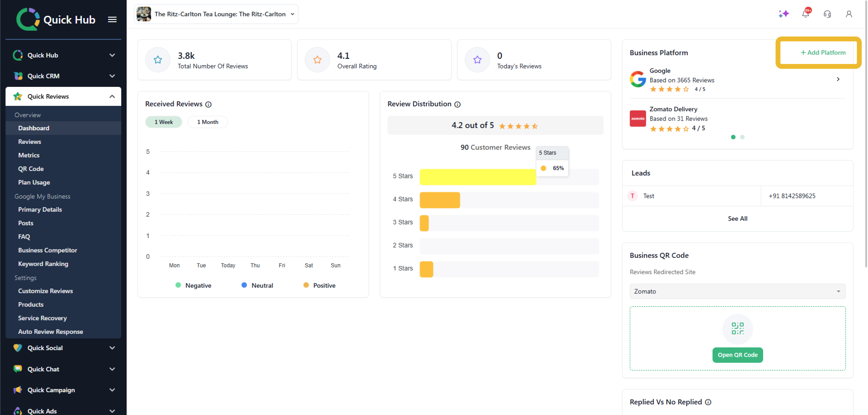Click the yellow 5 Stars distribution bar
This screenshot has height=415, width=868.
click(x=477, y=177)
